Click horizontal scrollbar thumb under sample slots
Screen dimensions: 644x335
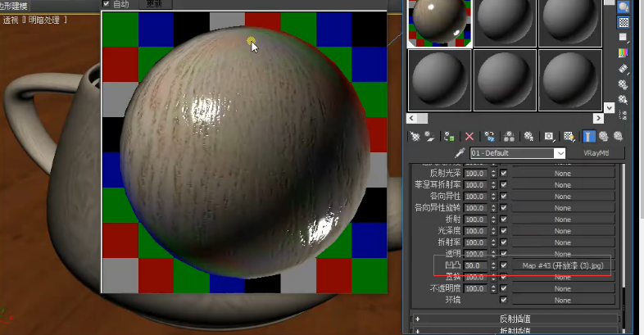click(x=422, y=119)
